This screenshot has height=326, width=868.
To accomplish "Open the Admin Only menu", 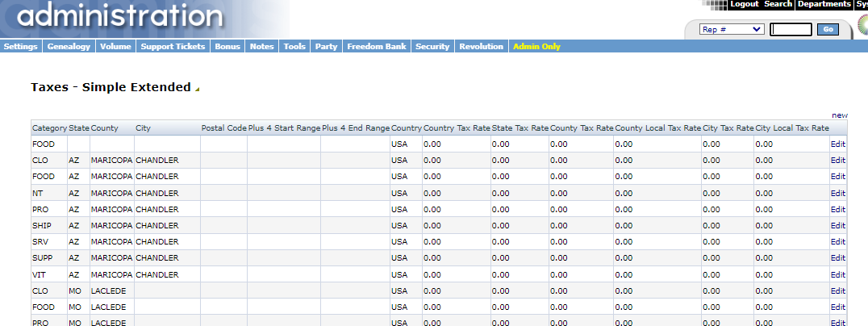I will (x=536, y=47).
